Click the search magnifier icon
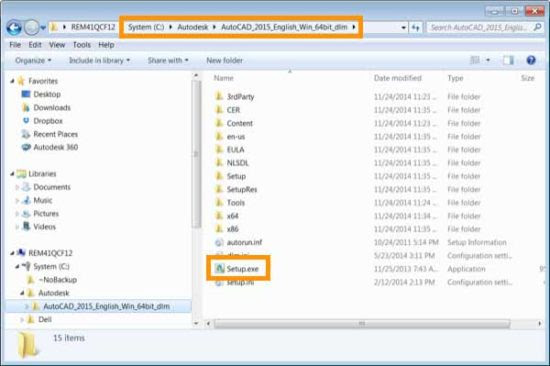Image resolution: width=550 pixels, height=366 pixels. (x=537, y=27)
